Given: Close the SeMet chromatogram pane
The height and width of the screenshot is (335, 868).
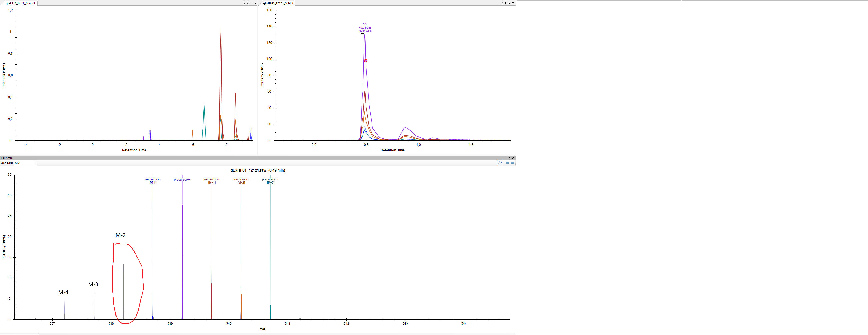Looking at the screenshot, I should point(513,3).
